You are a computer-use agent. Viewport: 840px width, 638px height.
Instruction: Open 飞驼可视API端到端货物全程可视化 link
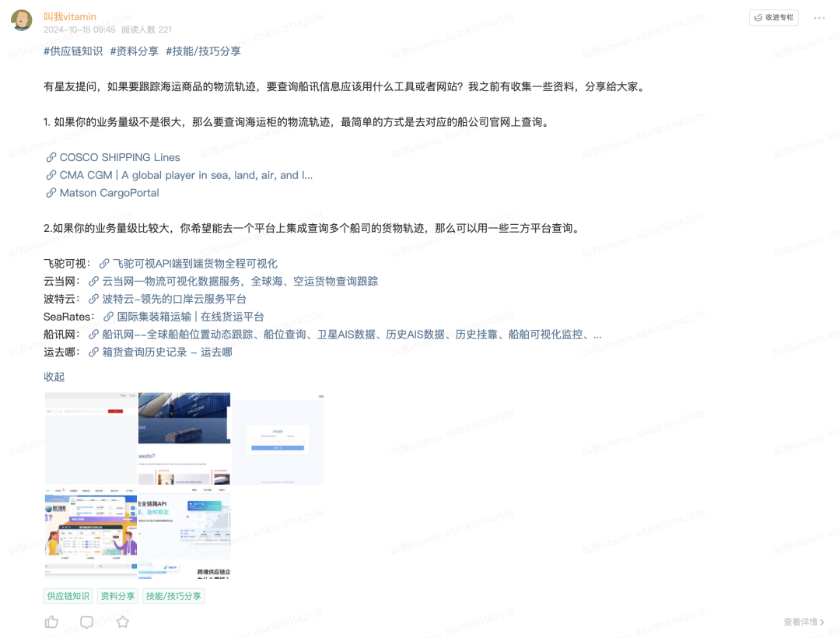[x=195, y=264]
